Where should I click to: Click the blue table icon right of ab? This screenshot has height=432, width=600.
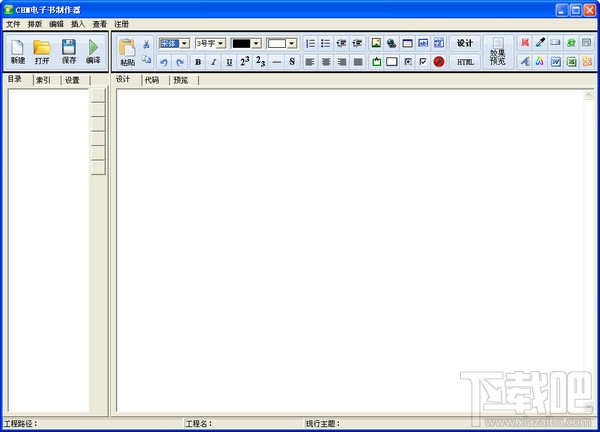click(439, 43)
